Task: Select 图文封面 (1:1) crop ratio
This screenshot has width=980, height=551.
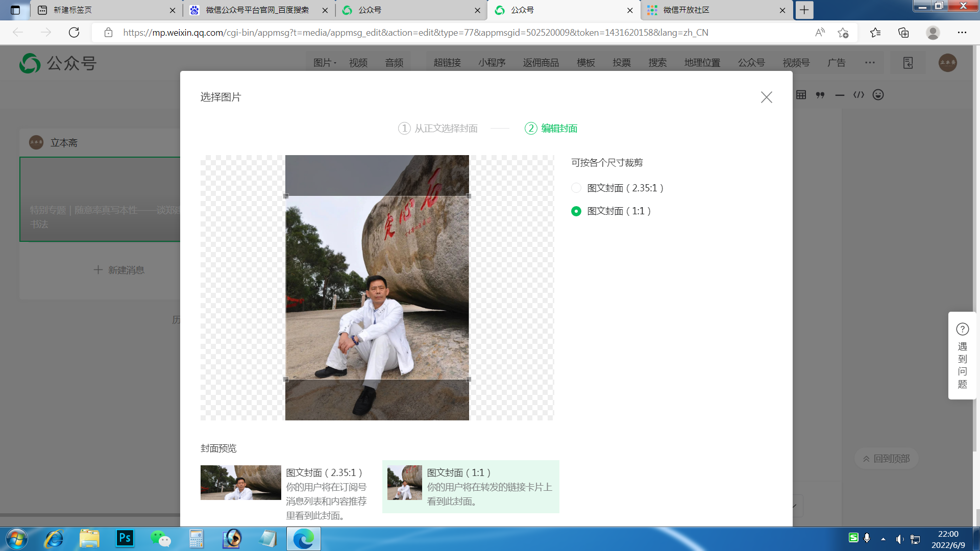Action: (x=576, y=211)
